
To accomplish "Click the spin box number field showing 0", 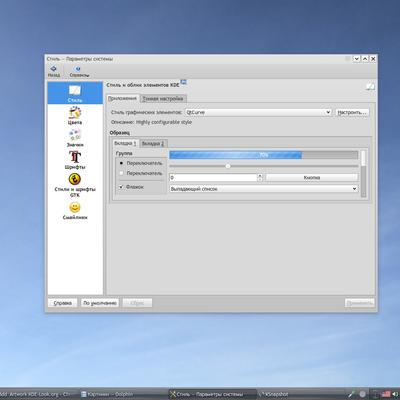I will click(x=213, y=178).
